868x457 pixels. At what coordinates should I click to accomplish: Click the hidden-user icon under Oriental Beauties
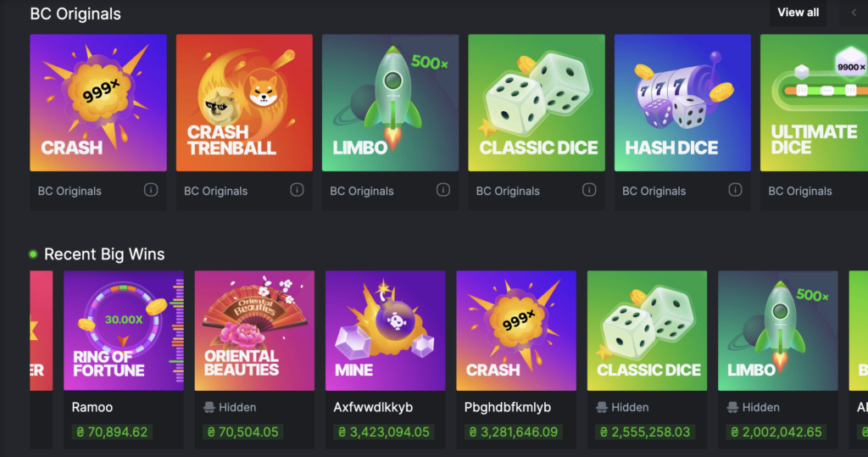click(209, 407)
